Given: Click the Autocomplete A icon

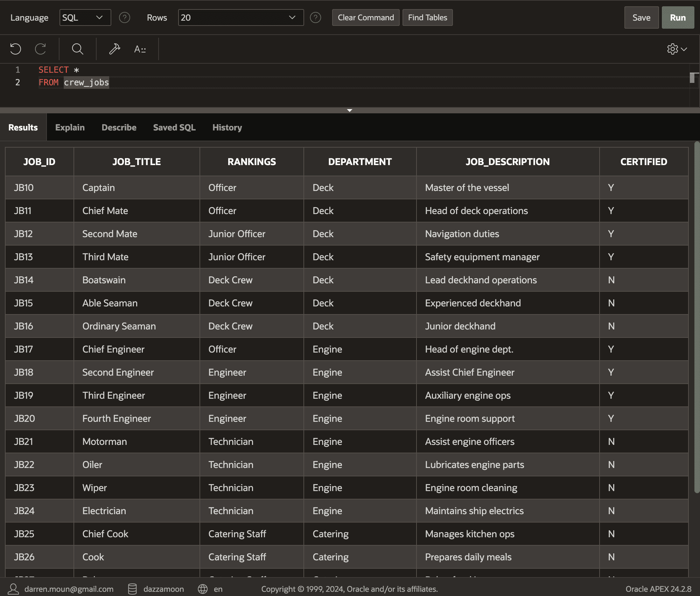Looking at the screenshot, I should (140, 49).
